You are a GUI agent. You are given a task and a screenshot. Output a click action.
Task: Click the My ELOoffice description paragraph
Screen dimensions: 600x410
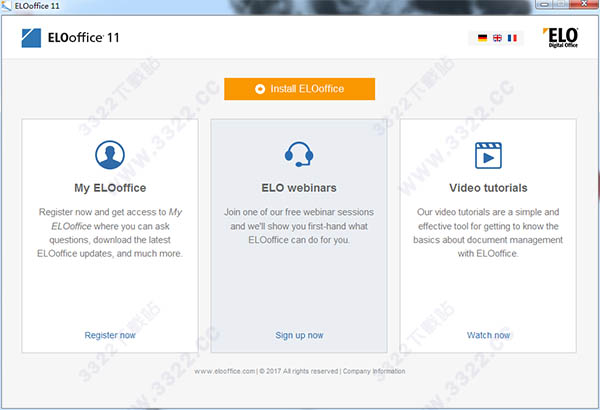(110, 233)
